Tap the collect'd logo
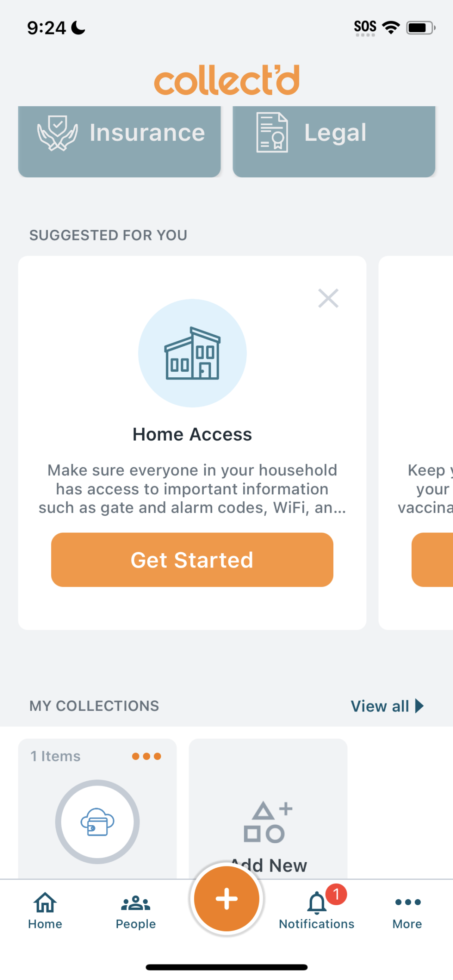Screen dimensions: 453x980 [226, 80]
